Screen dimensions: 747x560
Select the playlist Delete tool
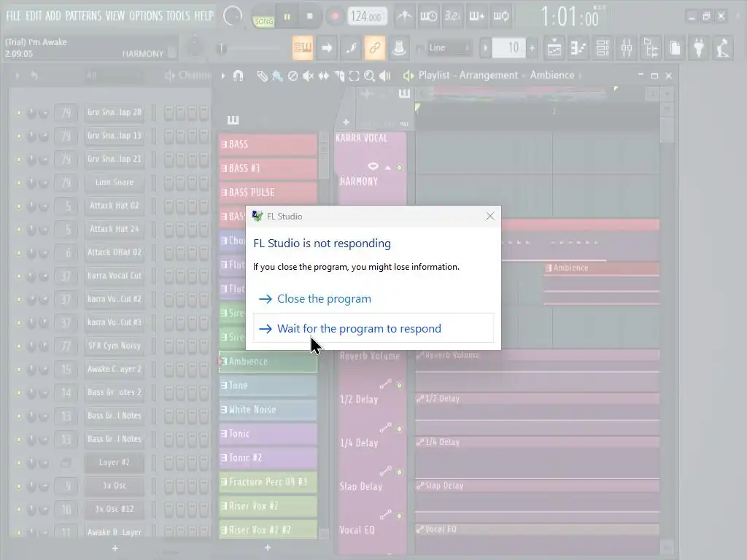point(293,76)
